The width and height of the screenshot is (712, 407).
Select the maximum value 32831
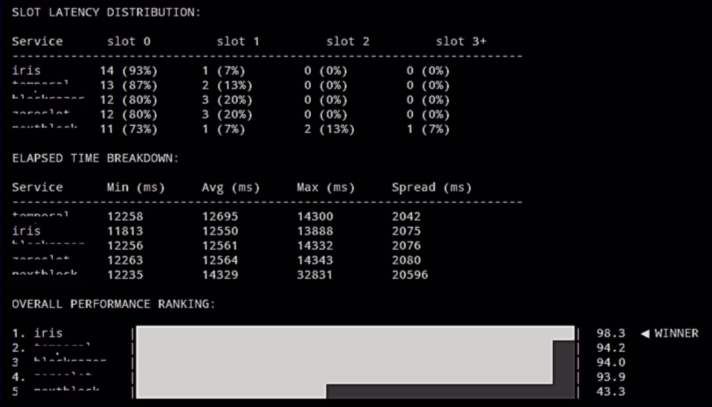tap(315, 275)
